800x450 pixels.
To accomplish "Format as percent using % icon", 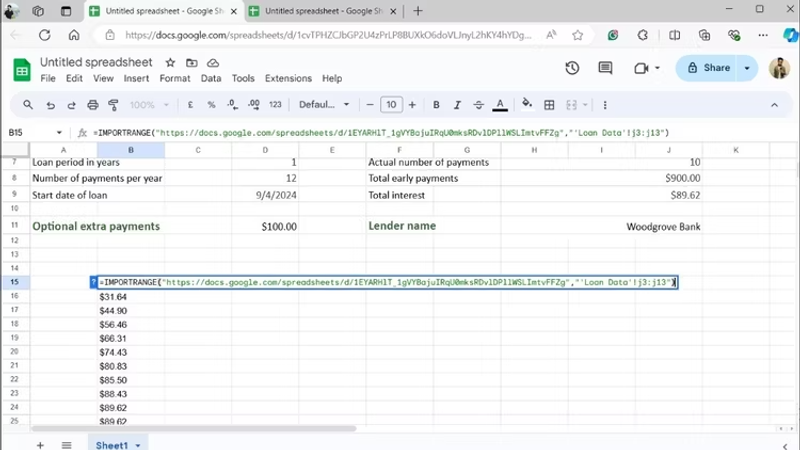I will tap(211, 105).
